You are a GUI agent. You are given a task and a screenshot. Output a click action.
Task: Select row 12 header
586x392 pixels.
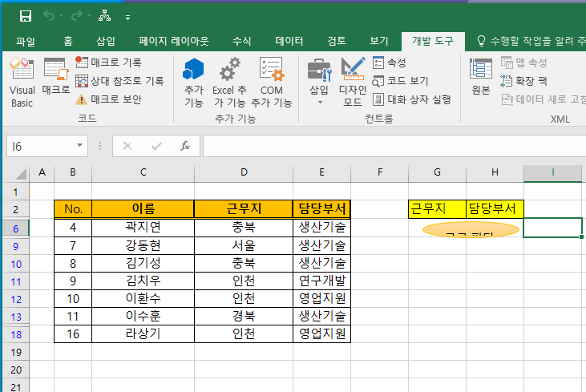[x=16, y=299]
